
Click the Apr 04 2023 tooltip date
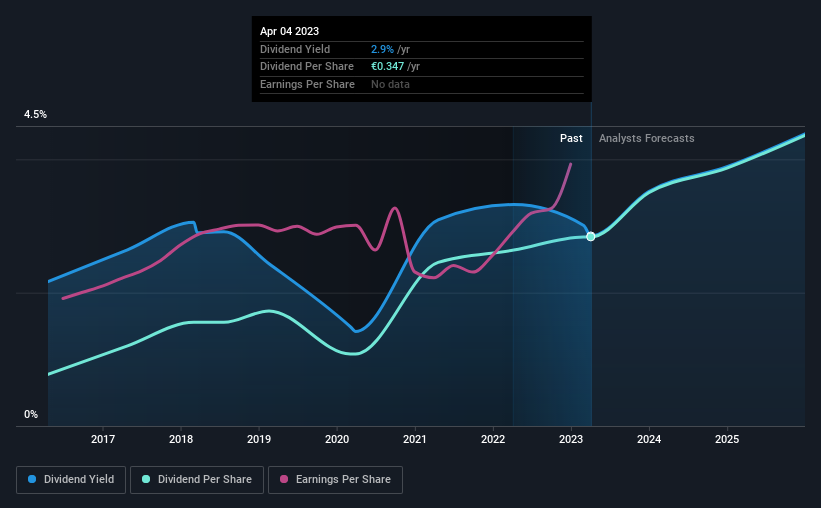[x=290, y=31]
